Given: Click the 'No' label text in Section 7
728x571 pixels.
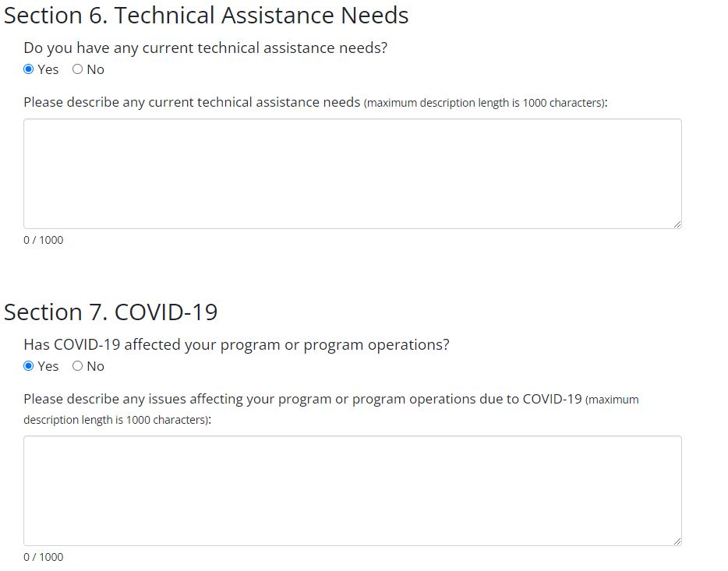Looking at the screenshot, I should point(96,366).
